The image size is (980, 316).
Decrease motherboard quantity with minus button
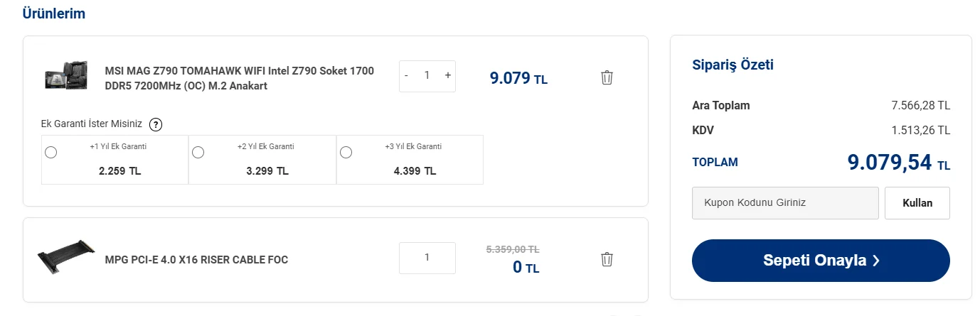click(x=406, y=75)
